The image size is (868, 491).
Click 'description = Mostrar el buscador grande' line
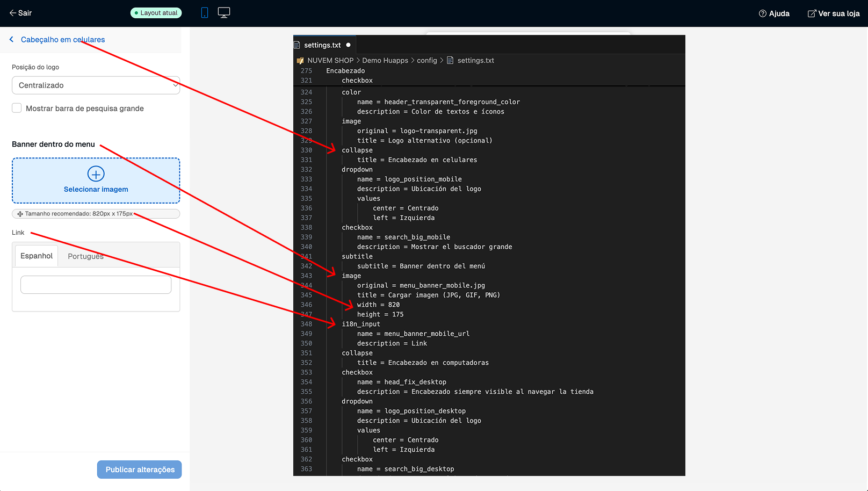(435, 247)
